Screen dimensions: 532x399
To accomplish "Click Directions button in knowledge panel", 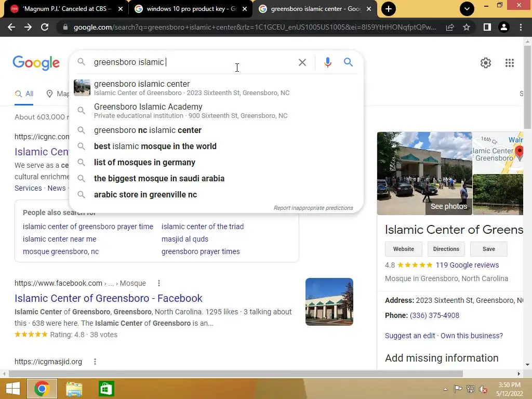I will (446, 249).
